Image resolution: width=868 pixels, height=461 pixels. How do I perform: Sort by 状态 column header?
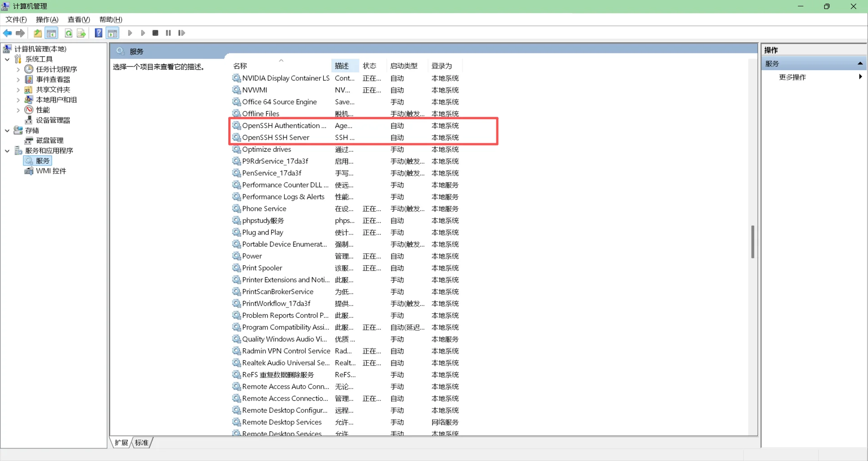(373, 66)
